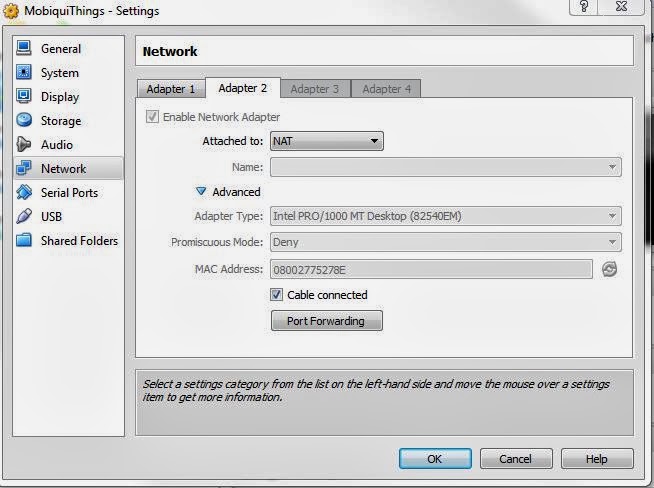Click the Network computers icon
This screenshot has width=654, height=488.
point(24,168)
